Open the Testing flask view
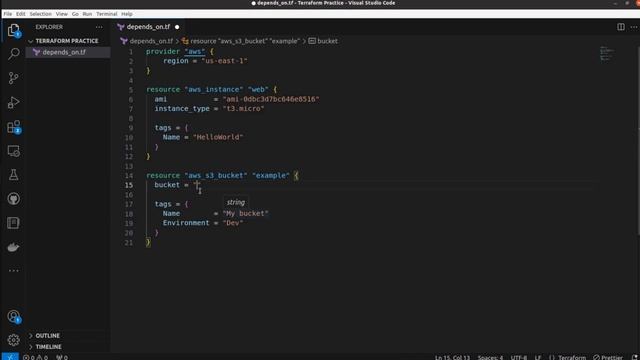 pos(13,175)
